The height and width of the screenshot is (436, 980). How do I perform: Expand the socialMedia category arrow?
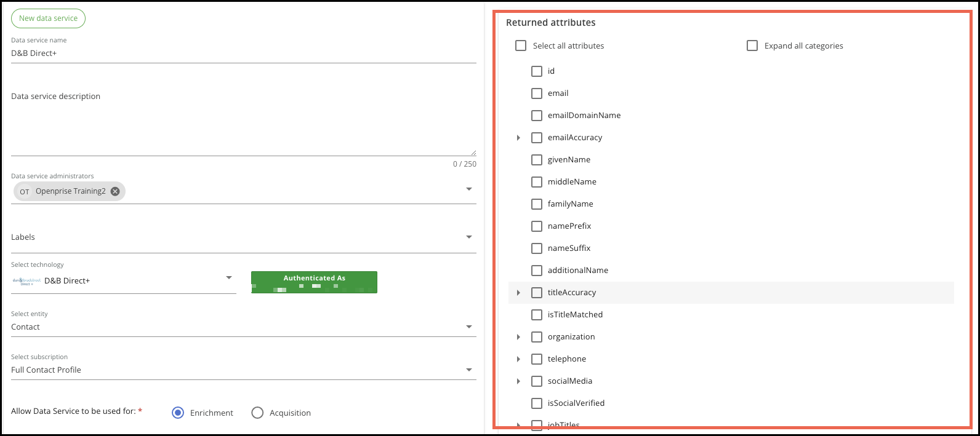point(518,381)
